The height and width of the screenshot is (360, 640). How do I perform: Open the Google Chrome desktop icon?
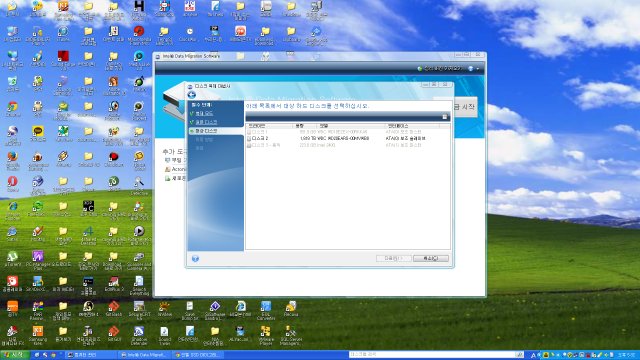point(12,109)
